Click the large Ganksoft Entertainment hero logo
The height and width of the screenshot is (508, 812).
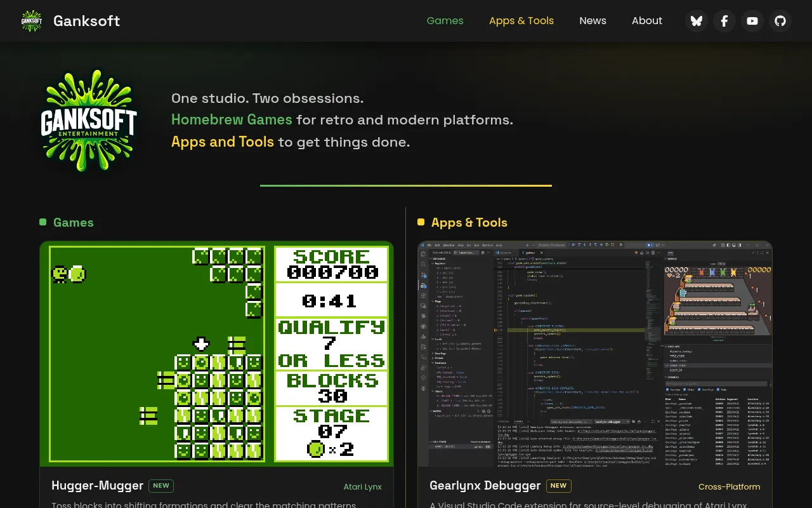pyautogui.click(x=89, y=121)
